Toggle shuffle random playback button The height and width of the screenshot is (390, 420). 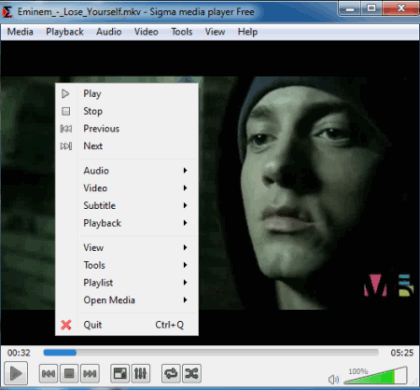click(192, 374)
